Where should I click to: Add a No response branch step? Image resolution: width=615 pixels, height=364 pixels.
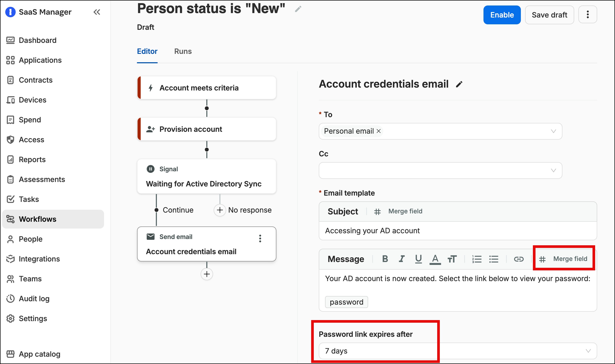220,210
